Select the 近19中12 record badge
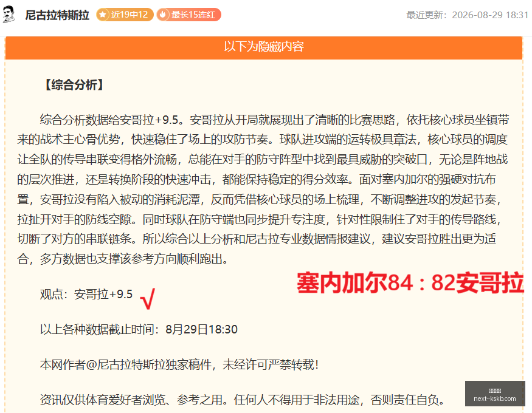The height and width of the screenshot is (413, 532). (125, 15)
